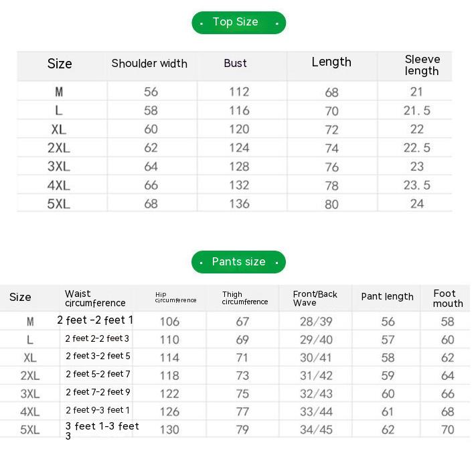The height and width of the screenshot is (451, 476).
Task: Click the Bust column header
Action: (x=236, y=64)
